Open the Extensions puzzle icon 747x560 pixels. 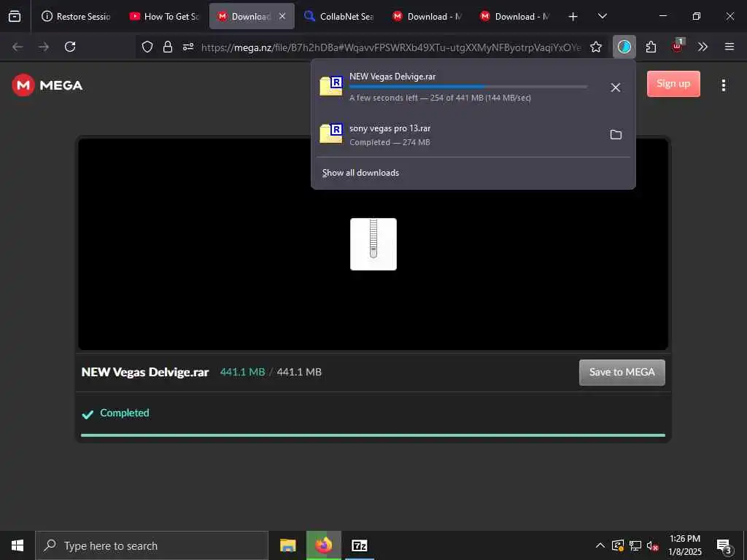click(x=651, y=47)
